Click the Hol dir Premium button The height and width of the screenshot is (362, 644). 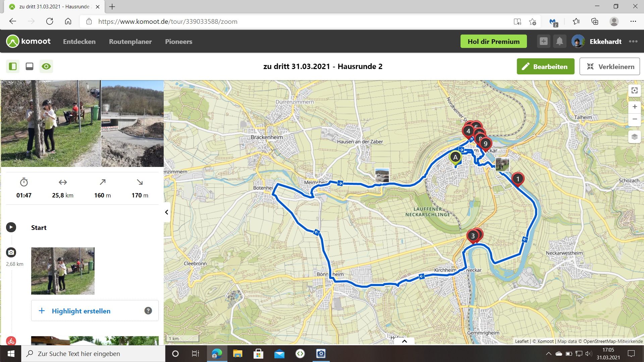(x=493, y=42)
